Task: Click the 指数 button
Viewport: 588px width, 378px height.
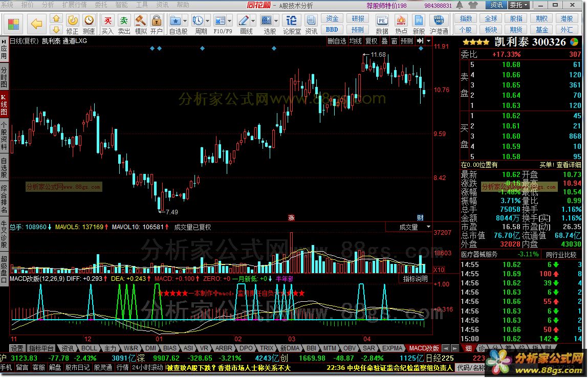Action: tap(466, 19)
